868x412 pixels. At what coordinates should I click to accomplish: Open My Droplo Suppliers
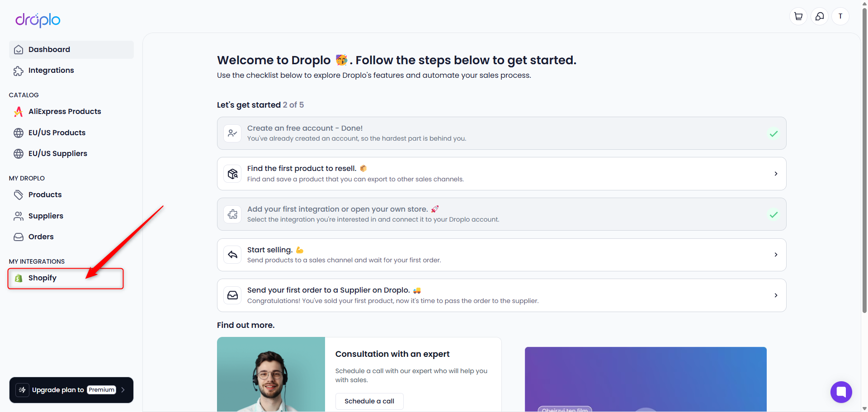pos(71,216)
